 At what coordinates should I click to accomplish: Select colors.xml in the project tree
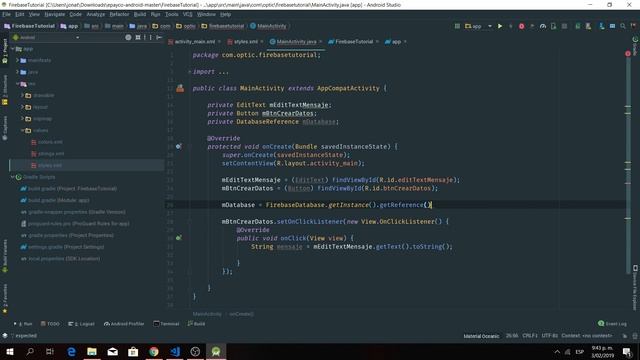[x=50, y=142]
